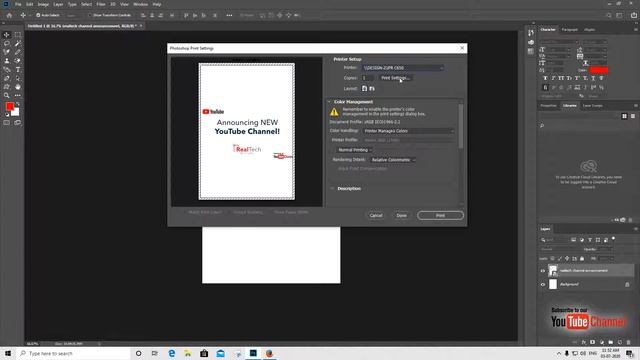The image size is (640, 360).
Task: Open the Printer Profile dropdown
Action: pyautogui.click(x=409, y=140)
